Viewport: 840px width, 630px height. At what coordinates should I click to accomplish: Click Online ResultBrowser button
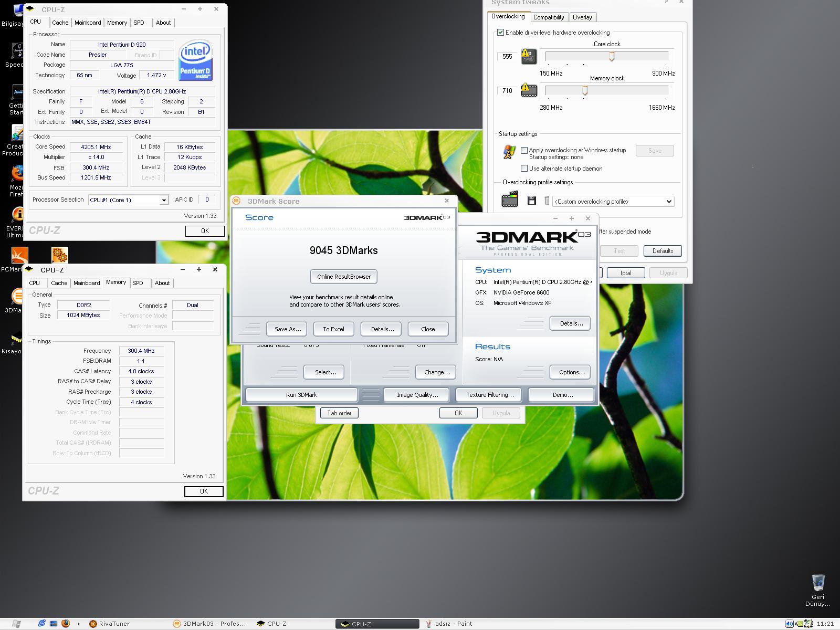click(x=344, y=277)
